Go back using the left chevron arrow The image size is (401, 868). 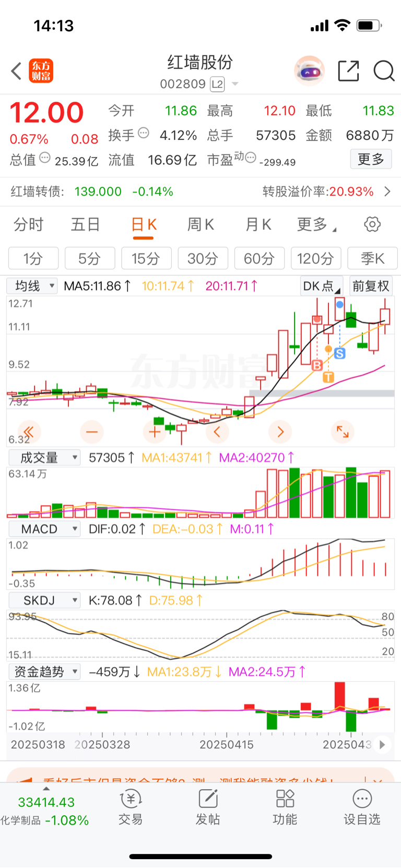pyautogui.click(x=16, y=70)
